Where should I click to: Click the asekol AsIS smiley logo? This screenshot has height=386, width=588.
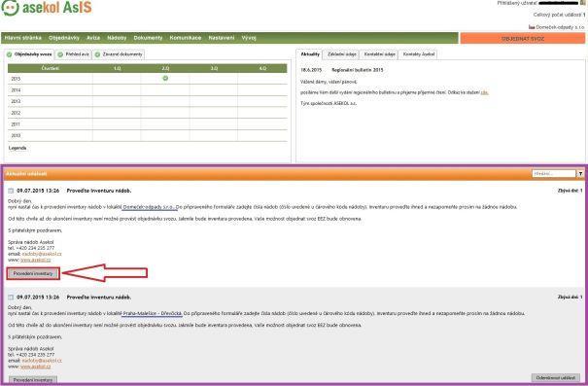click(x=10, y=7)
